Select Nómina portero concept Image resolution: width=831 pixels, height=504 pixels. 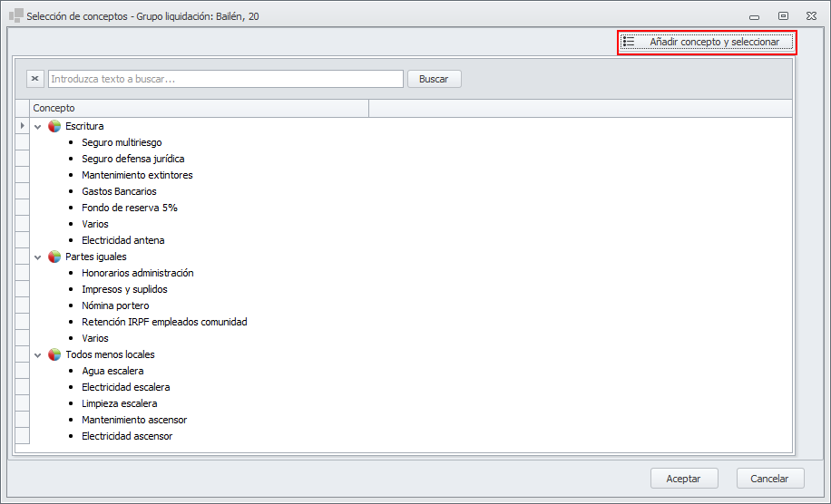click(x=115, y=306)
